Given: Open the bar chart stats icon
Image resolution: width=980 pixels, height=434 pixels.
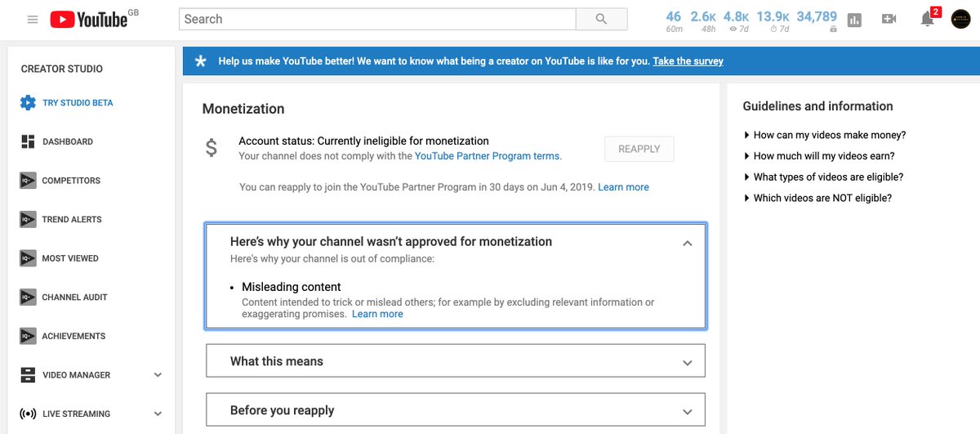Looking at the screenshot, I should click(854, 20).
